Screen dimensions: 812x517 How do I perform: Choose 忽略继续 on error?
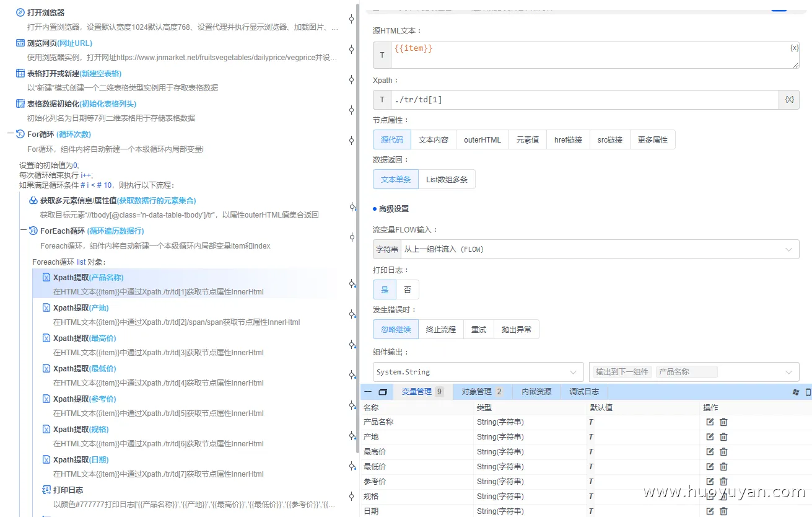coord(396,329)
